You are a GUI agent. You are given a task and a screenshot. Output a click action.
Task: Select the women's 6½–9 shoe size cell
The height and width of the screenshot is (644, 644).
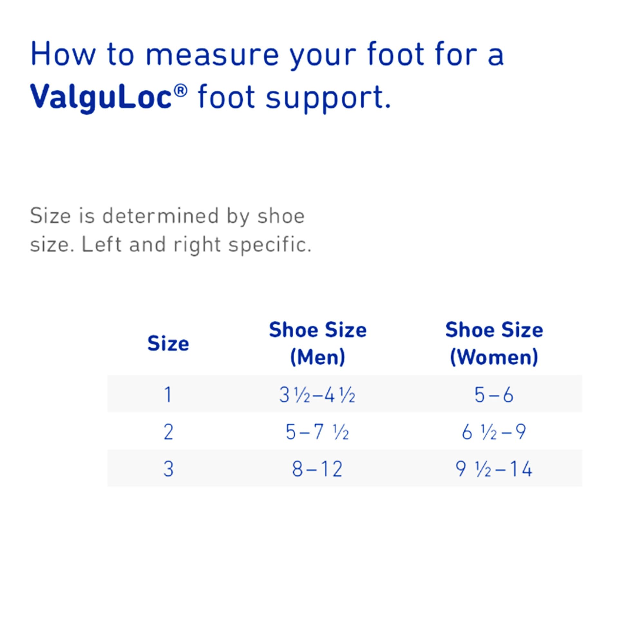coord(494,432)
